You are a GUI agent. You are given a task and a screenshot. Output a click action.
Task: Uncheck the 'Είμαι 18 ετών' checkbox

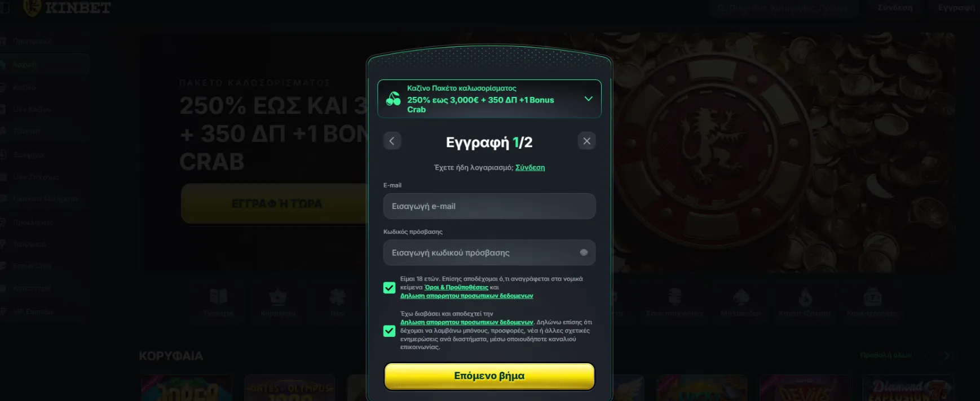click(x=389, y=288)
